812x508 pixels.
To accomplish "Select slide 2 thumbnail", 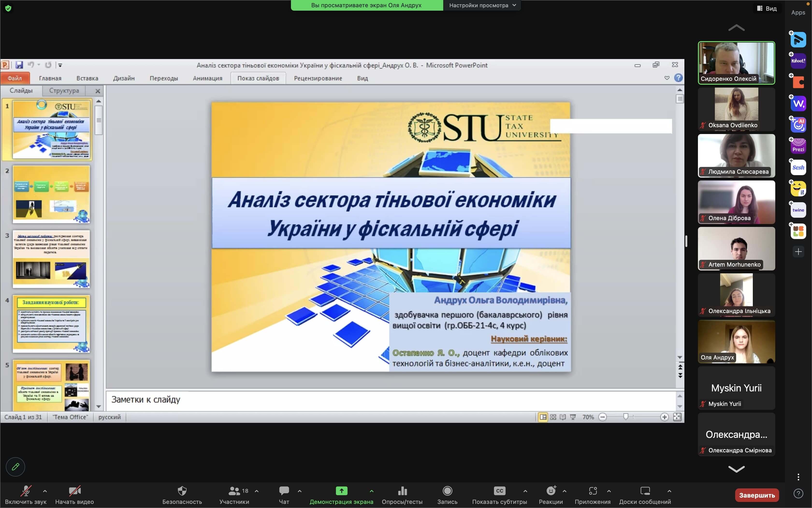I will coord(51,194).
